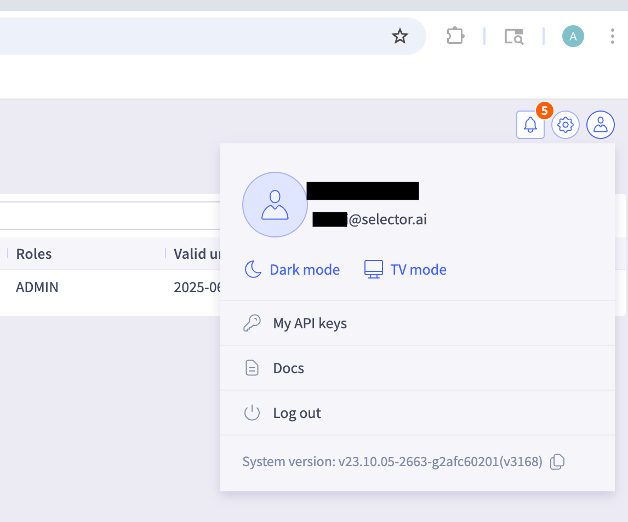Click the user profile icon in the header
The width and height of the screenshot is (628, 522).
[601, 125]
